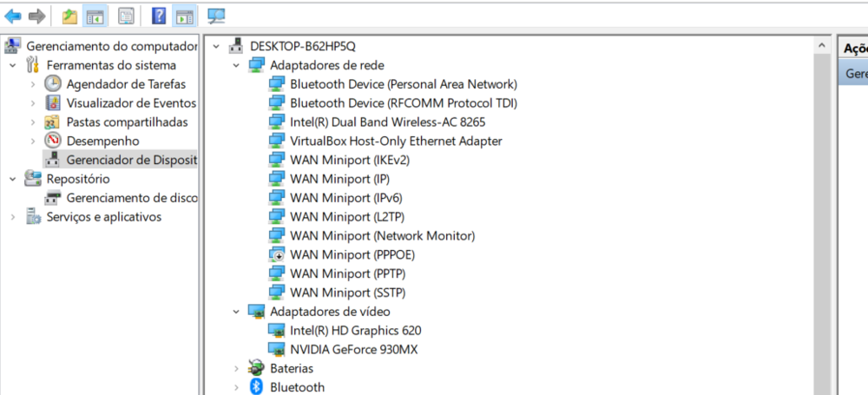The image size is (868, 395).
Task: Click the Desempenho performance icon
Action: tap(53, 141)
